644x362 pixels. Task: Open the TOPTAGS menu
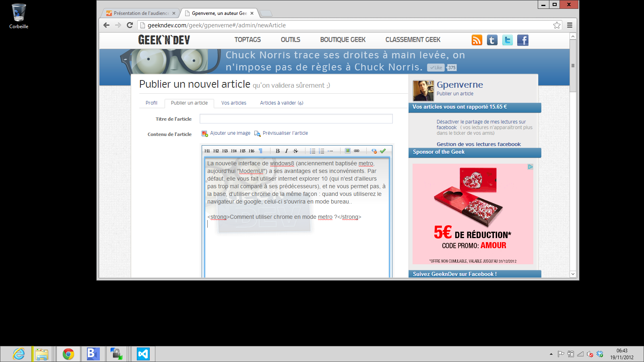pos(248,40)
